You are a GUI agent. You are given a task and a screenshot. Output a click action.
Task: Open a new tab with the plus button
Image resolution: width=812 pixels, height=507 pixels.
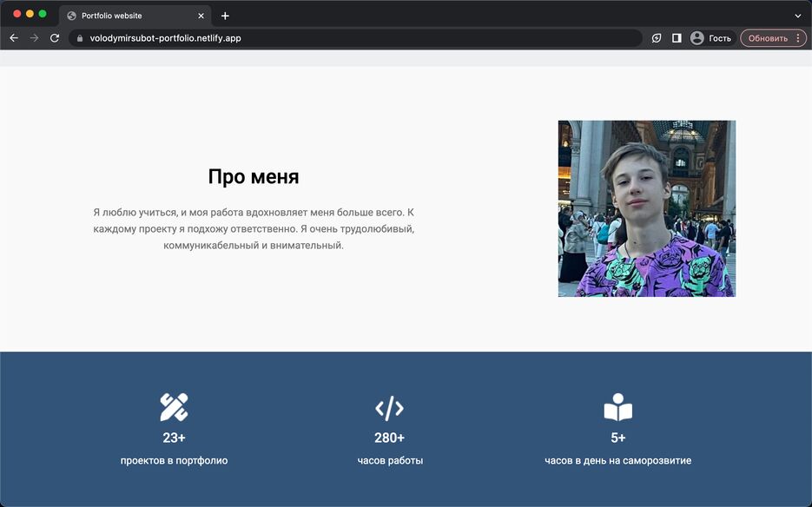[224, 15]
